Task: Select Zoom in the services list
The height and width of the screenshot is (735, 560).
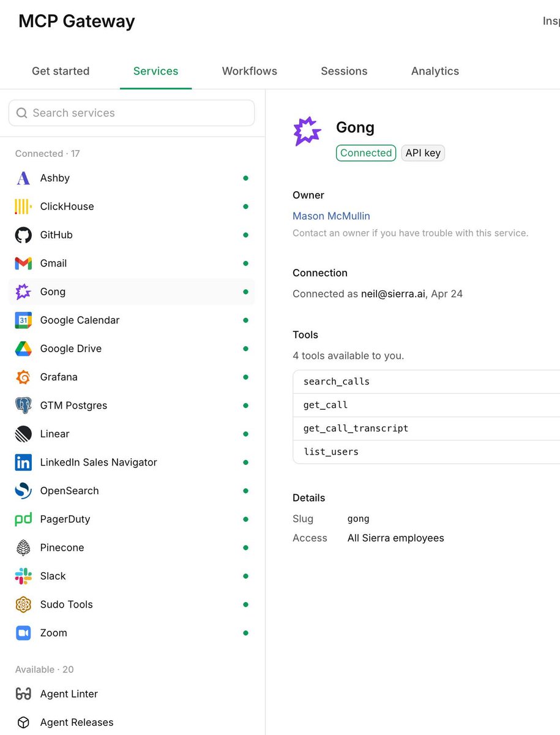Action: click(132, 633)
